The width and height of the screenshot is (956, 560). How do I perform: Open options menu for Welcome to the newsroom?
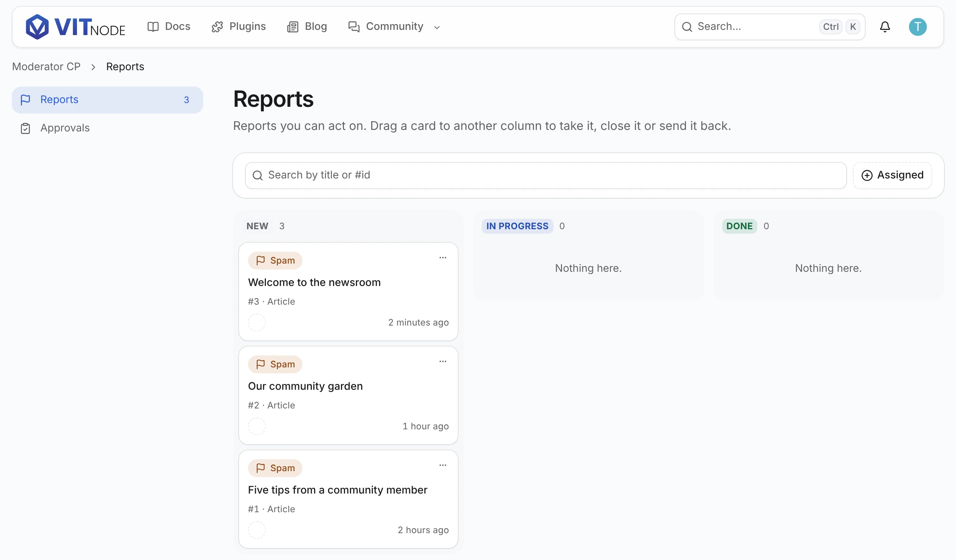[x=443, y=258]
